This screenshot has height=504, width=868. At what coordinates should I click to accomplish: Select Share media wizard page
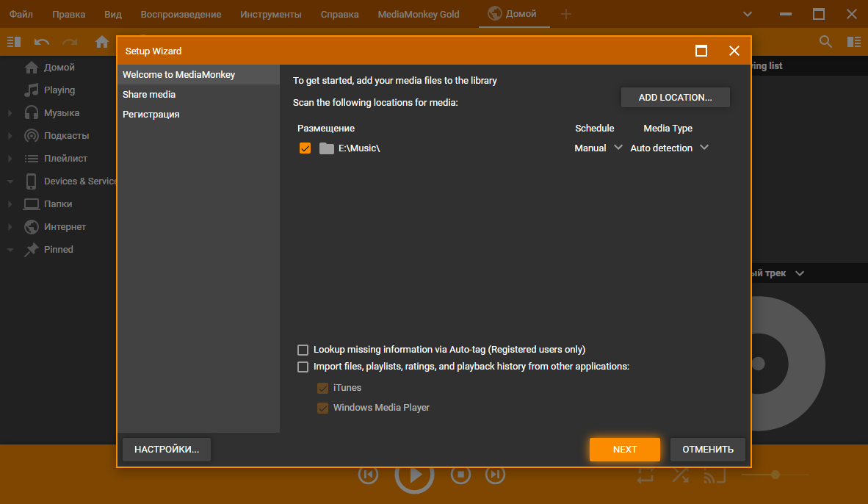click(x=198, y=95)
